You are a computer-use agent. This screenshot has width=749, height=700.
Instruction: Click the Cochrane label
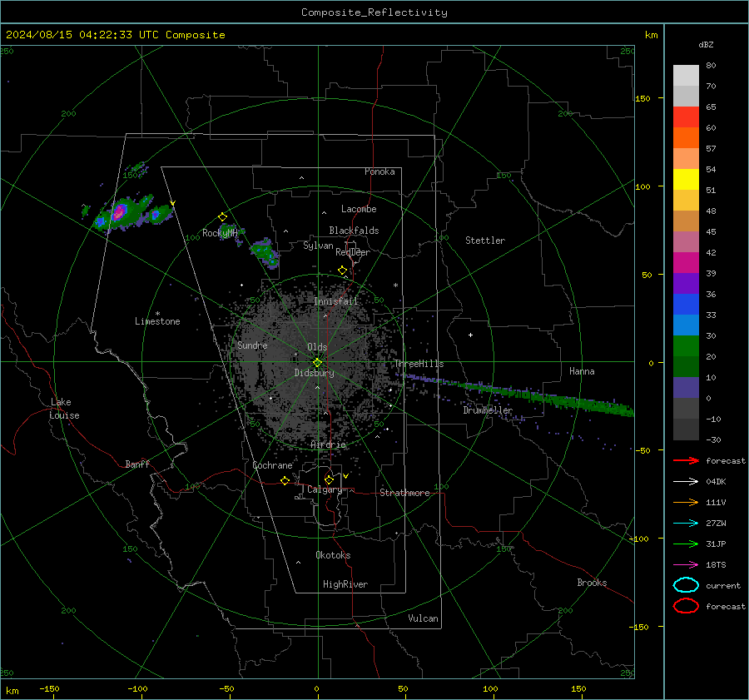tap(272, 465)
